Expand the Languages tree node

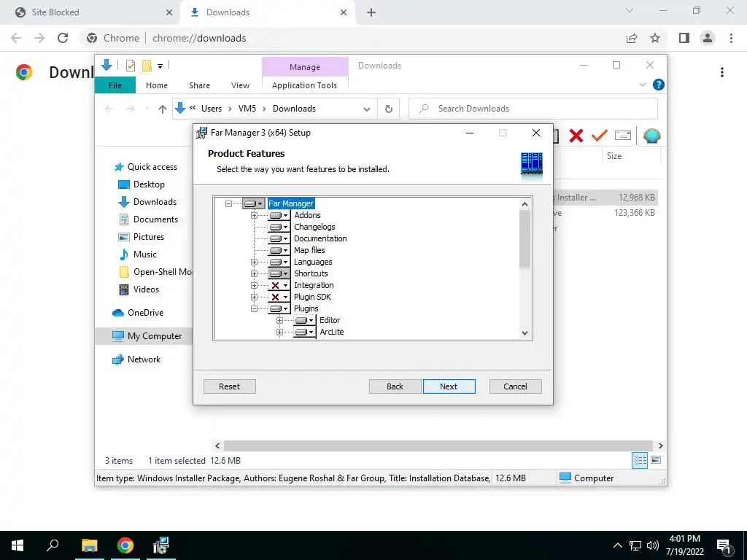254,262
